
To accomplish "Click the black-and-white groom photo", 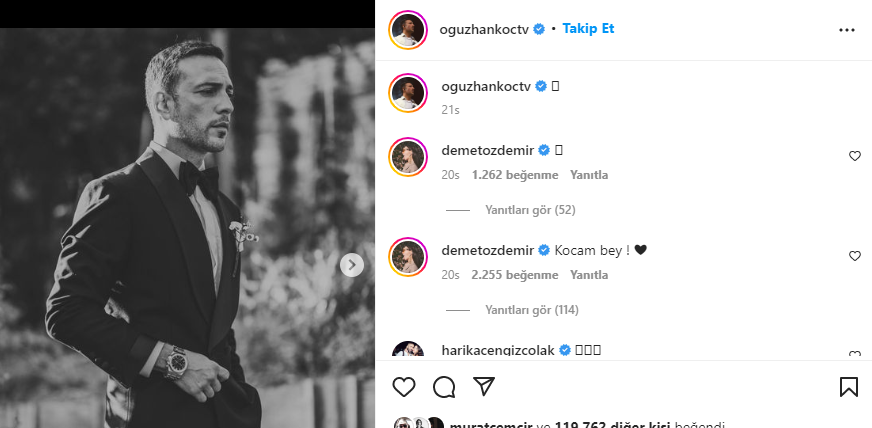I will click(187, 228).
